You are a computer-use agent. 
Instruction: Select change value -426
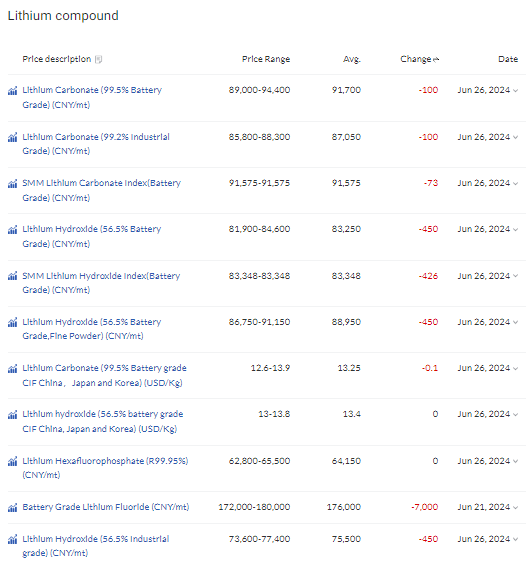coord(428,276)
